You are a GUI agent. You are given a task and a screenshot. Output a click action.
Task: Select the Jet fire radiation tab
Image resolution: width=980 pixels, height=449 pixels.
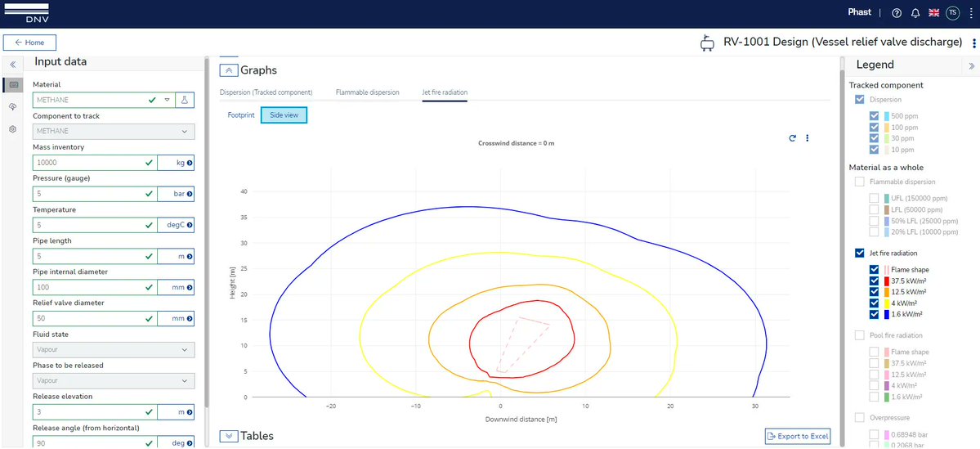(x=445, y=92)
